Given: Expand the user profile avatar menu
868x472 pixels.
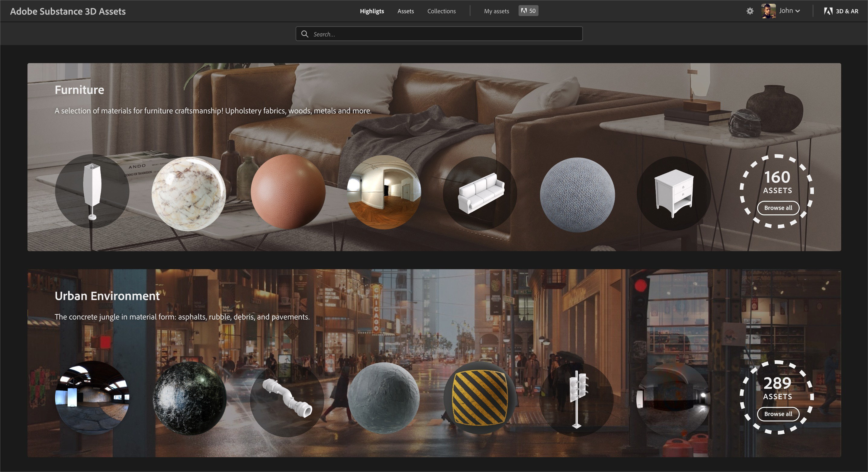Looking at the screenshot, I should click(x=769, y=11).
